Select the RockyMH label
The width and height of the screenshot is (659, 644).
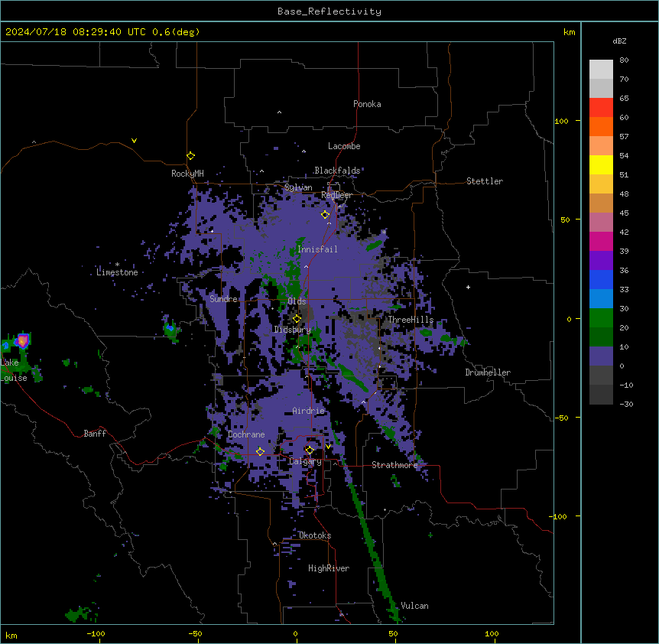(x=187, y=174)
